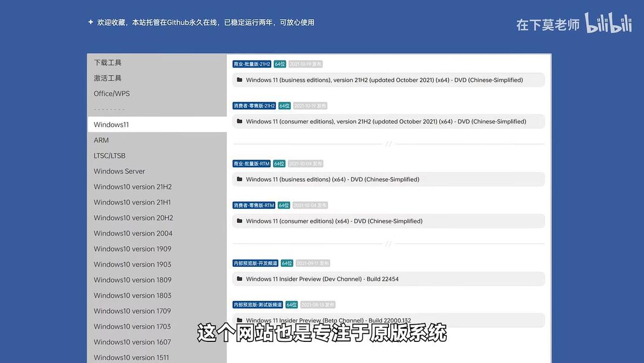Screen dimensions: 644x363
Task: Click the 内部预览版-测试版频道 tag
Action: click(258, 305)
